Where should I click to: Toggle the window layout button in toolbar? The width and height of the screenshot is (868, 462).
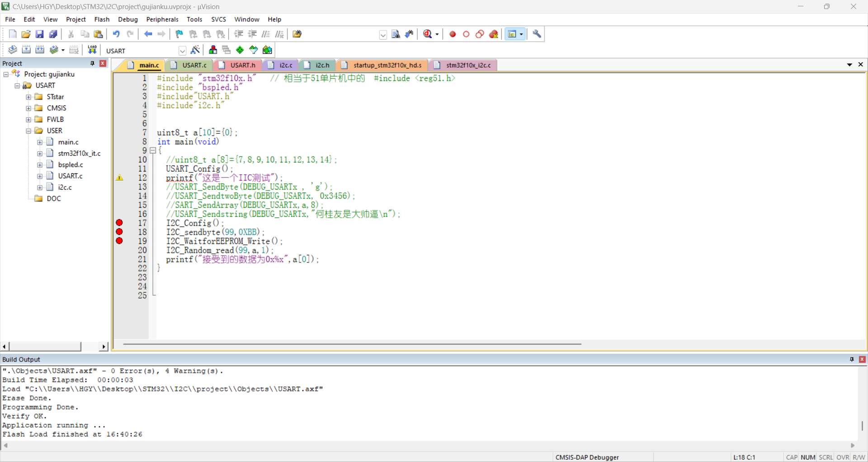coord(512,34)
